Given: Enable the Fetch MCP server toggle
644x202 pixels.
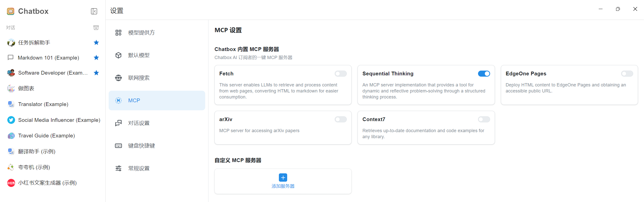Looking at the screenshot, I should (341, 74).
